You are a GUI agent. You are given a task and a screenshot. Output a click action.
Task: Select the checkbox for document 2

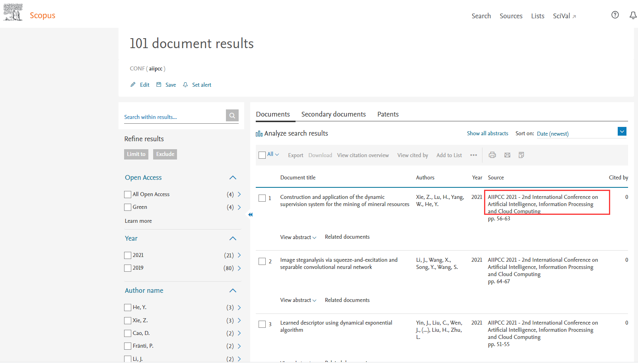[262, 261]
